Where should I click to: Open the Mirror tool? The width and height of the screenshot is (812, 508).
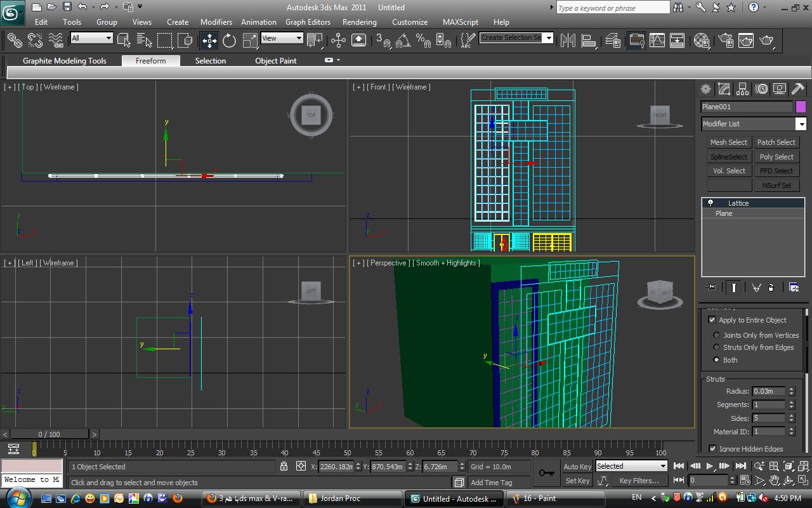568,41
